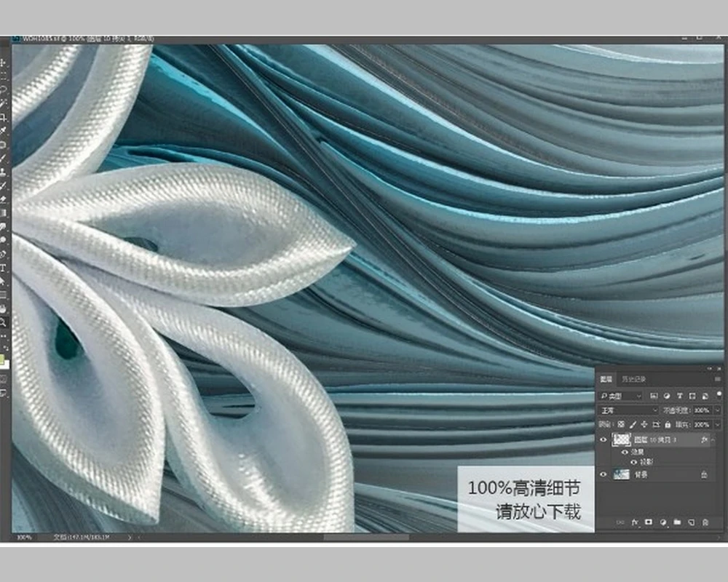Select the Smudge tool

[4, 226]
